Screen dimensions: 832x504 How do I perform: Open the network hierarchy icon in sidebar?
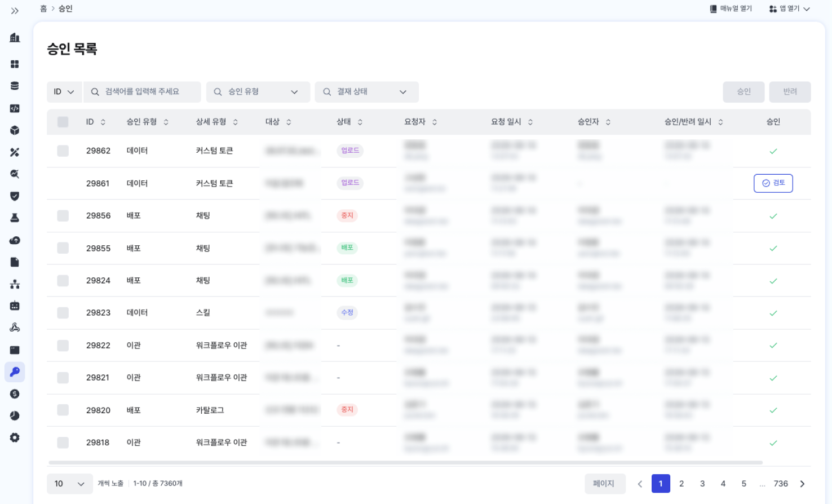click(x=15, y=284)
